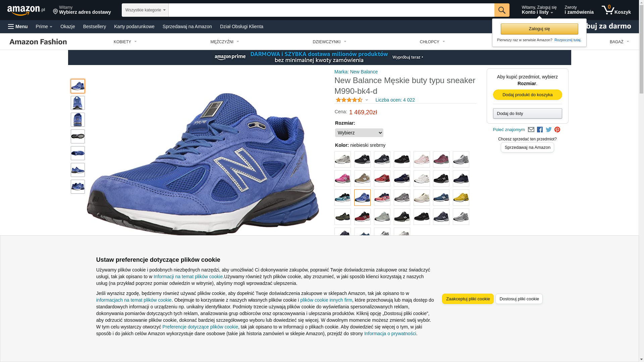This screenshot has width=644, height=362.
Task: Expand the star rating breakdown arrow
Action: coord(367,100)
